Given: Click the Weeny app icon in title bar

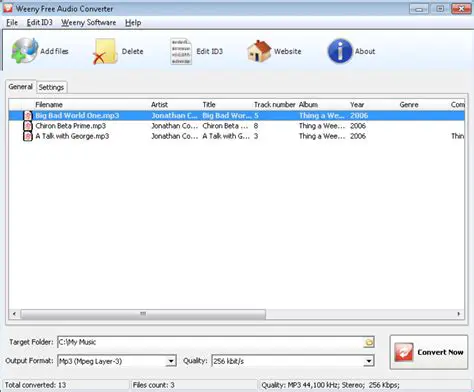Looking at the screenshot, I should tap(8, 8).
